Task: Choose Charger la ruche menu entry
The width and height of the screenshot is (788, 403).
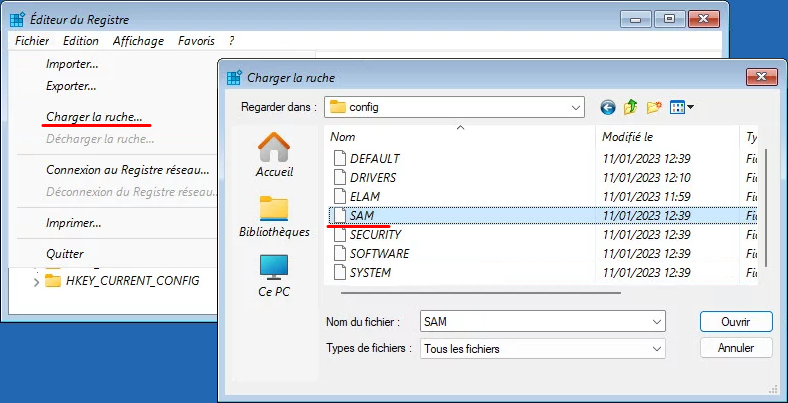Action: point(94,117)
